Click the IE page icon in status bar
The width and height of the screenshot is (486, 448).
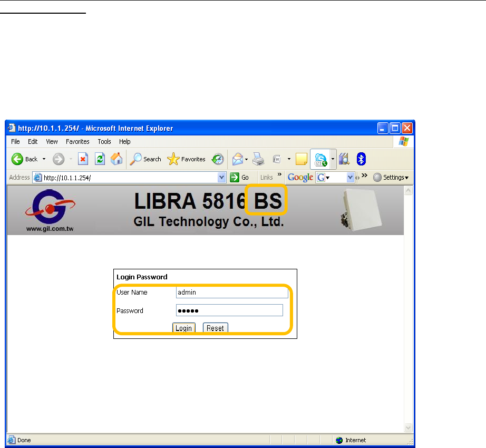(12, 440)
